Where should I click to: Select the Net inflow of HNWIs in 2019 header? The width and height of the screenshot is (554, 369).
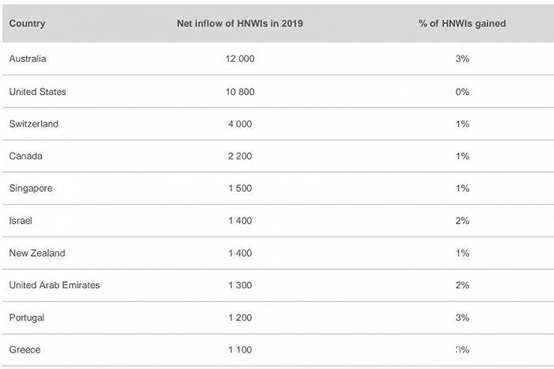240,23
